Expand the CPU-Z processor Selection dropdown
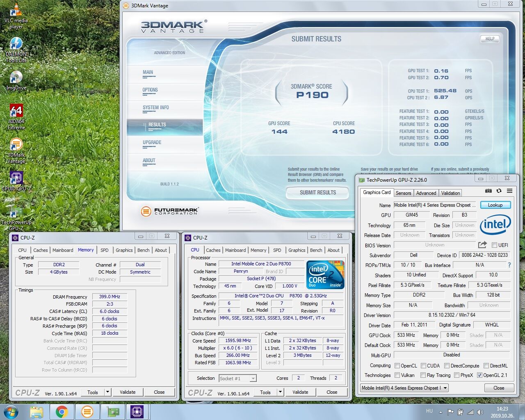Viewport: 525px width, 420px height. coord(253,379)
